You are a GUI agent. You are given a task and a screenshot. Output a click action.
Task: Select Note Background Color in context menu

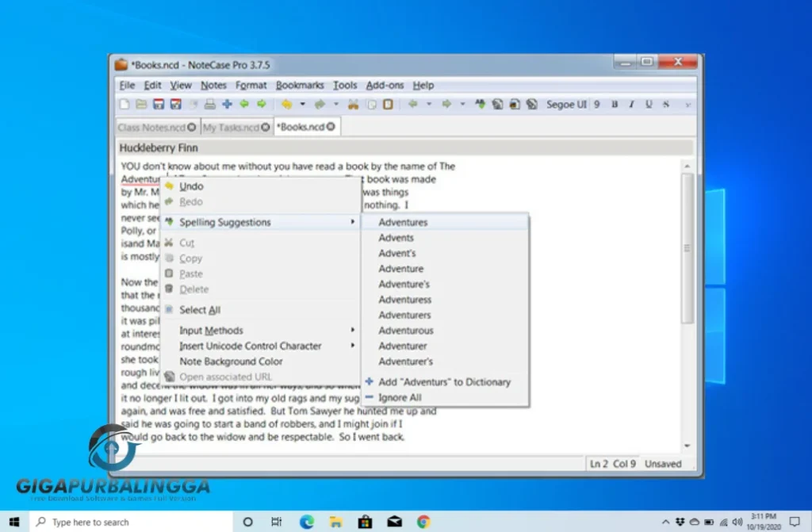click(x=231, y=362)
